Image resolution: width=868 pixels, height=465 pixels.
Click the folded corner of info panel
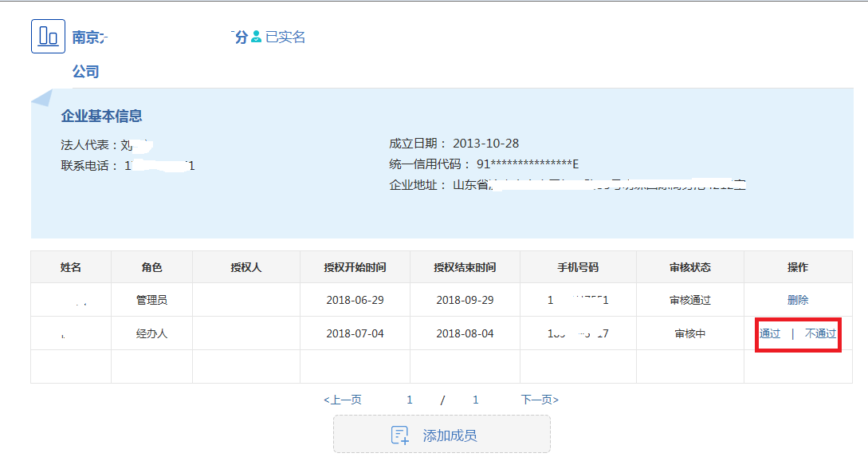tap(41, 98)
